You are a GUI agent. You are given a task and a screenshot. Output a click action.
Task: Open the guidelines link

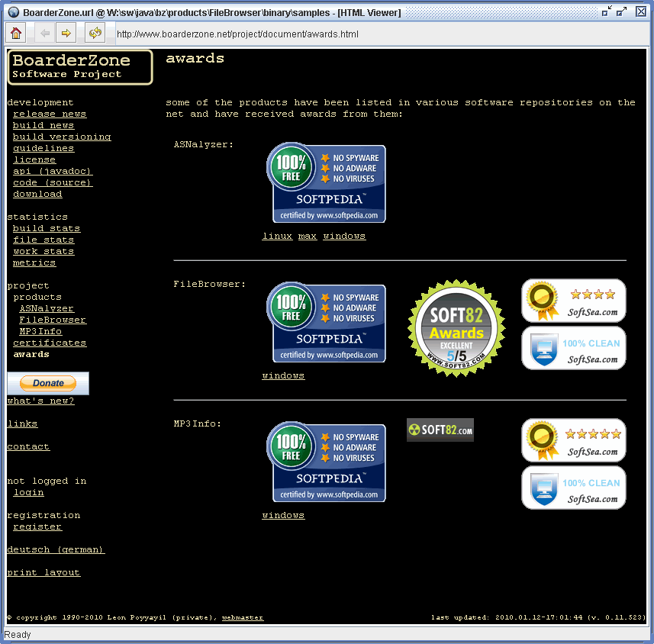[x=43, y=148]
